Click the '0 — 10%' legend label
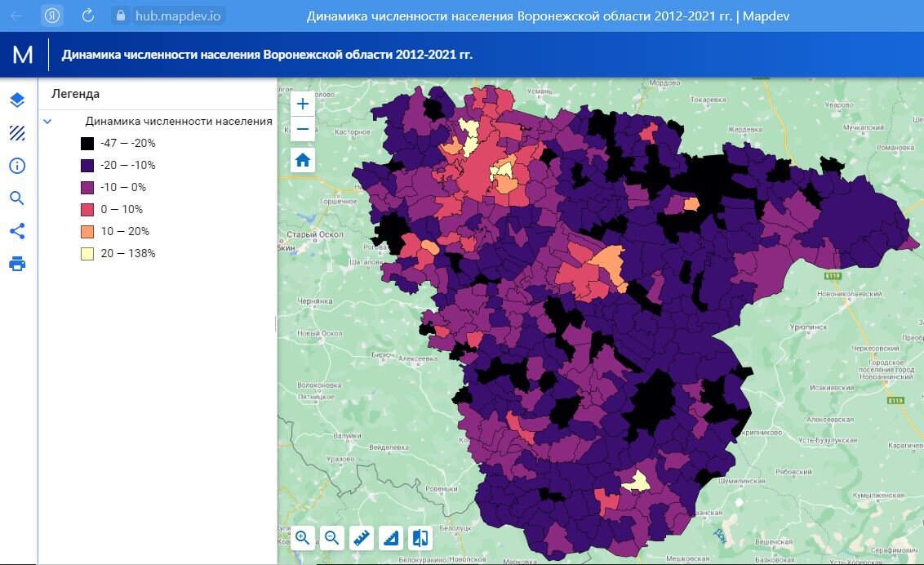Viewport: 924px width, 565px height. (122, 209)
